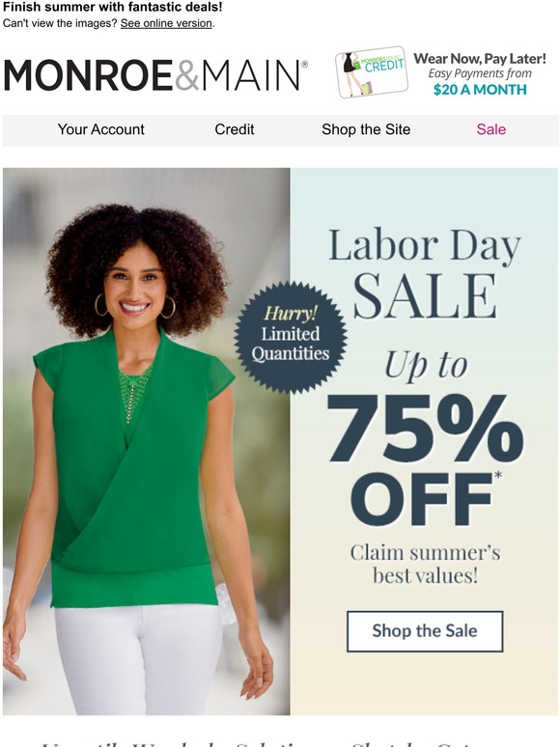This screenshot has height=747, width=560.
Task: Hit the Shop the Sale button
Action: pyautogui.click(x=425, y=631)
